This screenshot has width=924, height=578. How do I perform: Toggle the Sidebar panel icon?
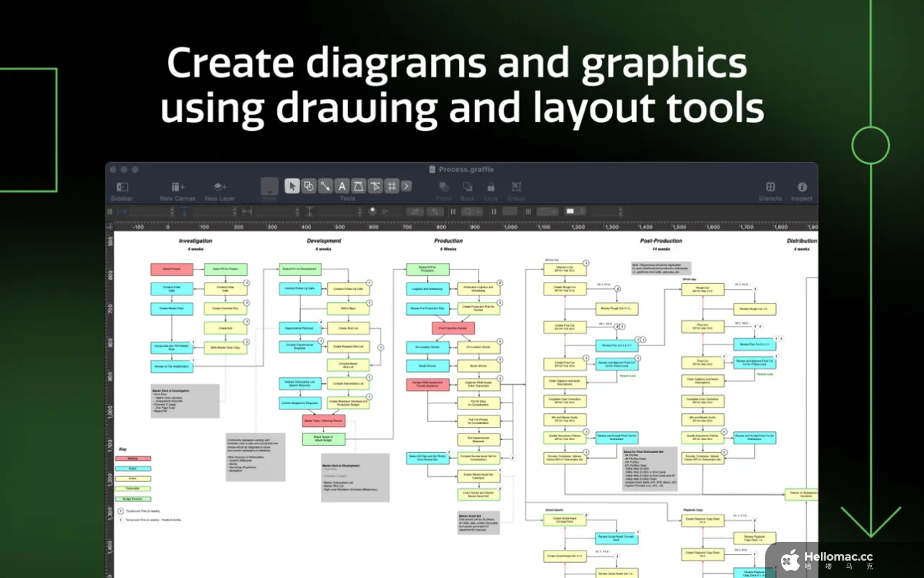122,187
